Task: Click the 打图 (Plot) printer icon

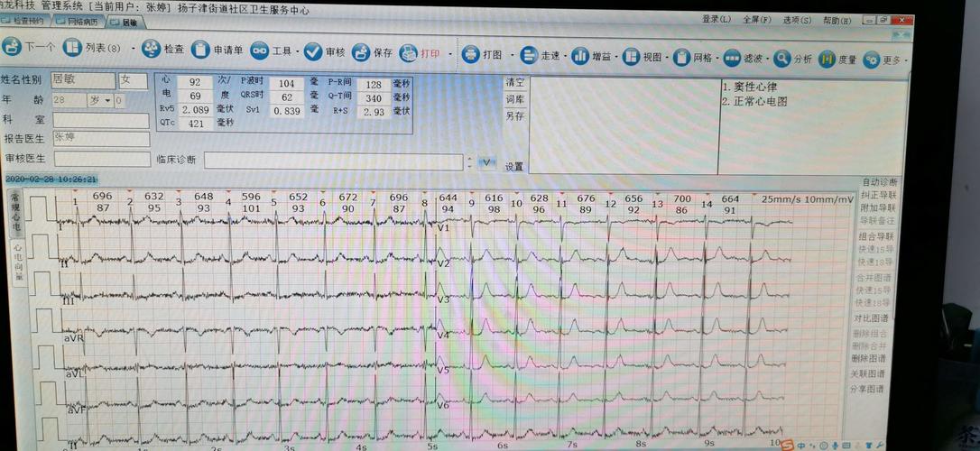Action: click(470, 54)
